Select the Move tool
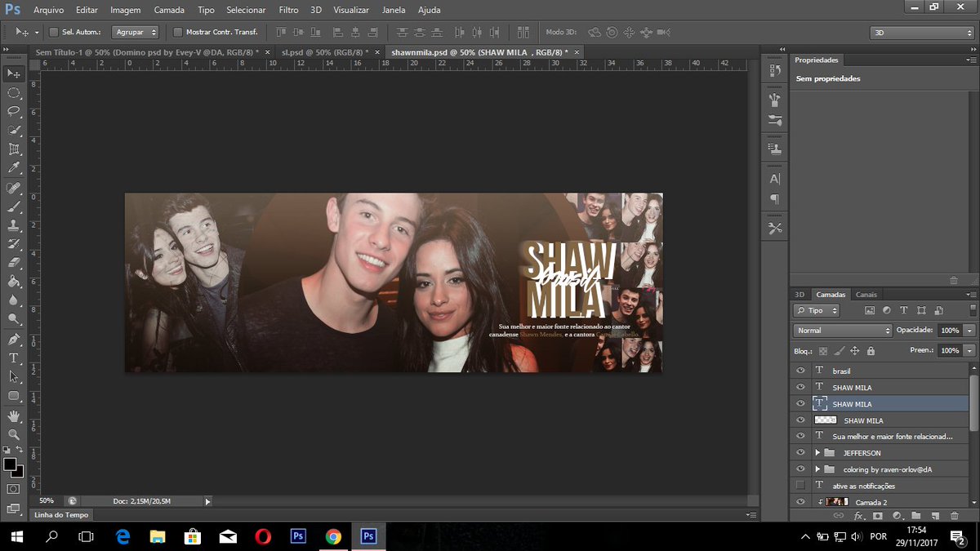The height and width of the screenshot is (551, 980). (11, 73)
